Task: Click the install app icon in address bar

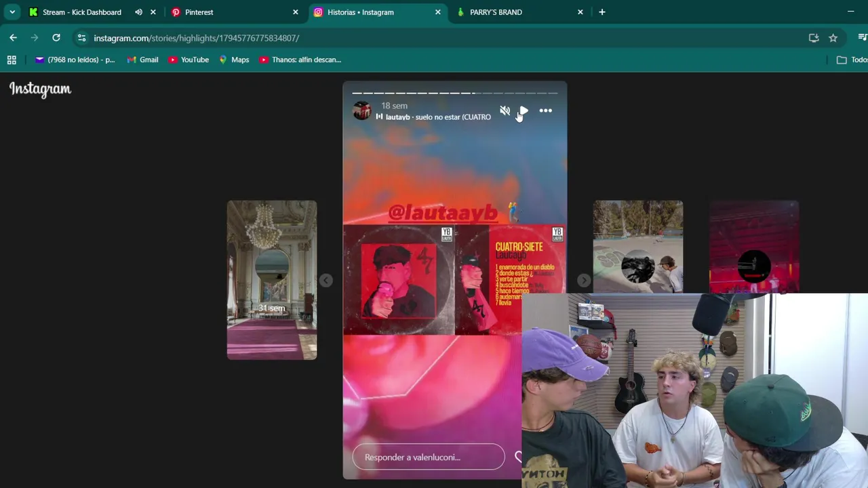Action: click(814, 38)
